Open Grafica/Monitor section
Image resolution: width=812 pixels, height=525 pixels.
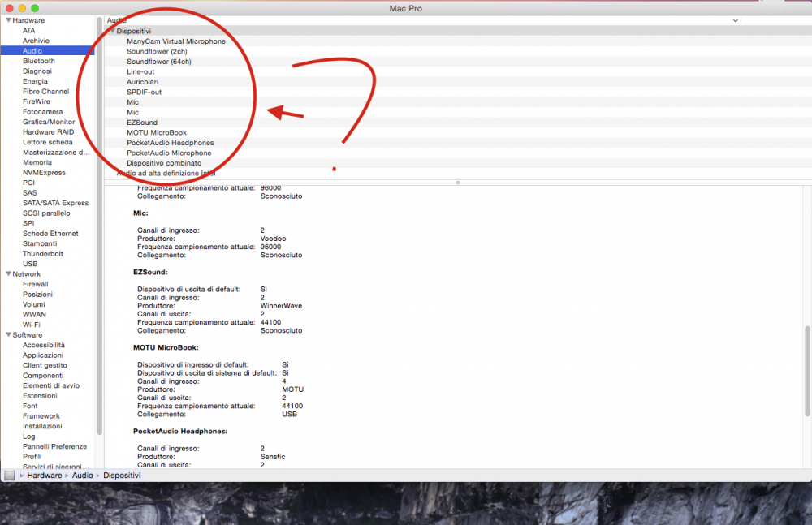(x=49, y=122)
